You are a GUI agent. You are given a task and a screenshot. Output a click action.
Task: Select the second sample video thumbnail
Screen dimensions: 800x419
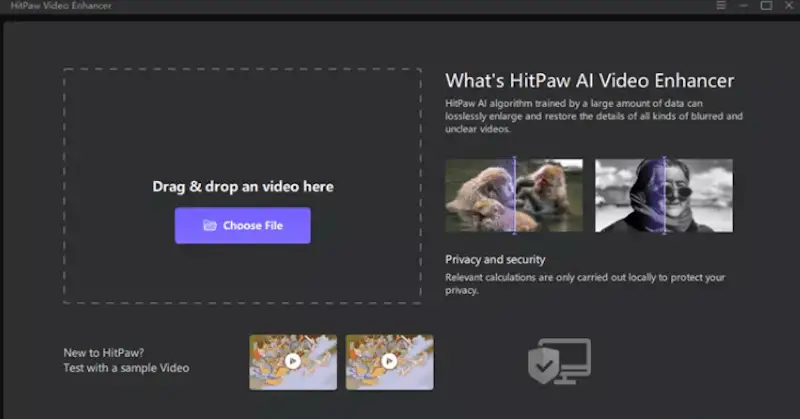click(x=389, y=361)
